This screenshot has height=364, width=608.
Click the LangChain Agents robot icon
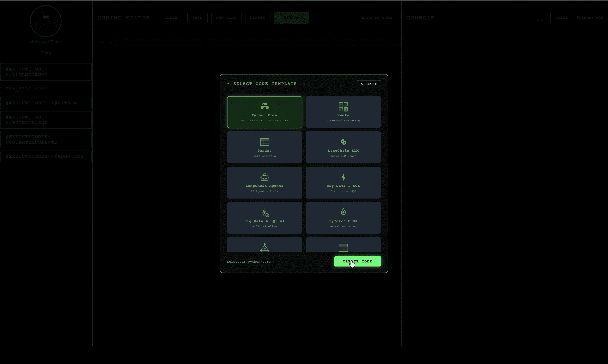[x=264, y=177]
